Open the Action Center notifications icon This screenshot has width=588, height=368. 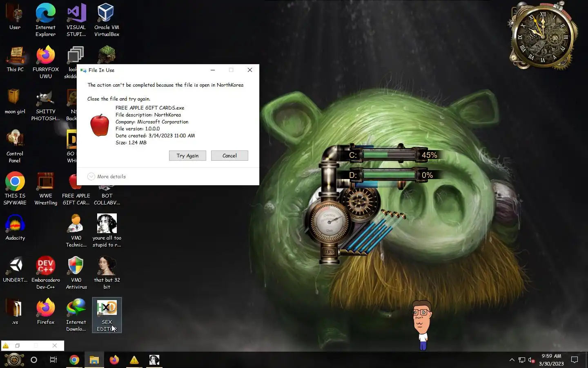575,360
